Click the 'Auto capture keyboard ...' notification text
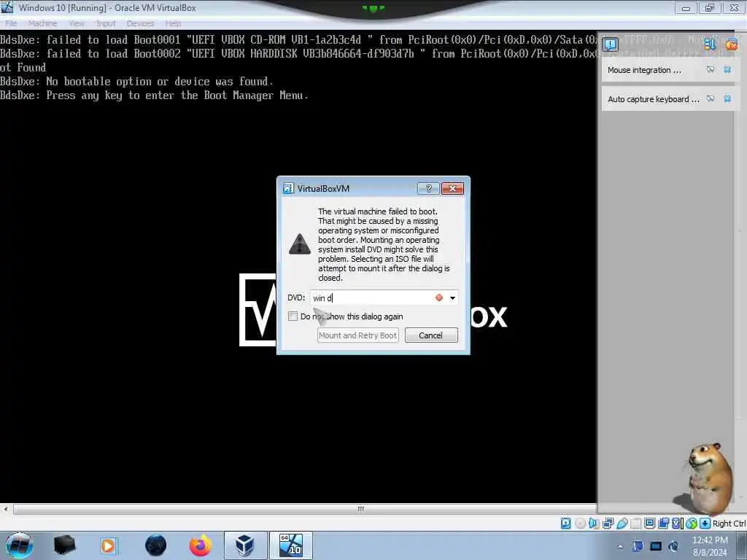This screenshot has height=560, width=747. click(x=654, y=99)
